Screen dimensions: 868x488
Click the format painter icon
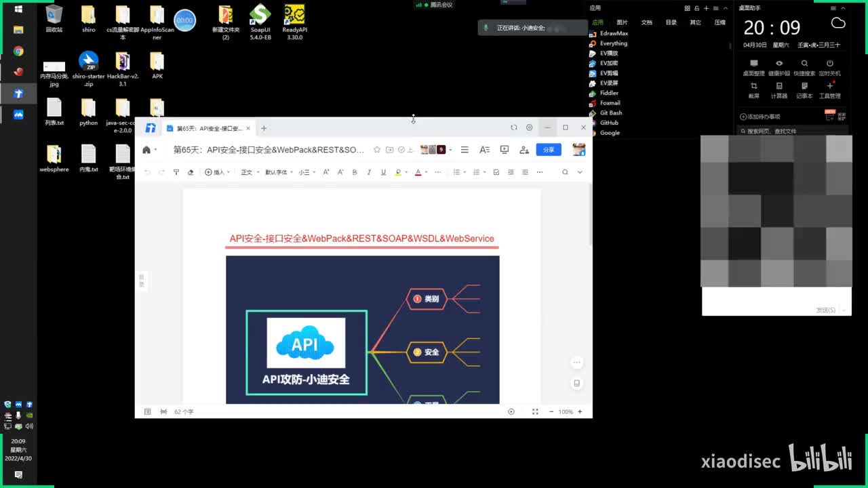point(176,172)
